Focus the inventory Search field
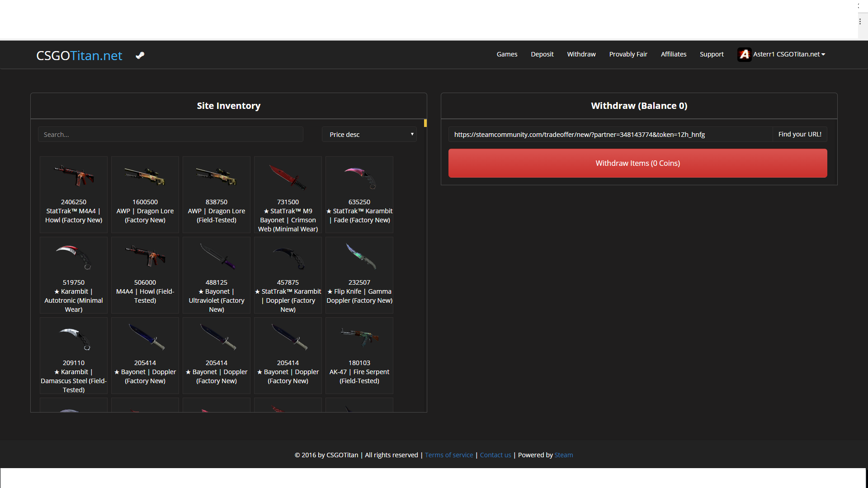 point(170,135)
